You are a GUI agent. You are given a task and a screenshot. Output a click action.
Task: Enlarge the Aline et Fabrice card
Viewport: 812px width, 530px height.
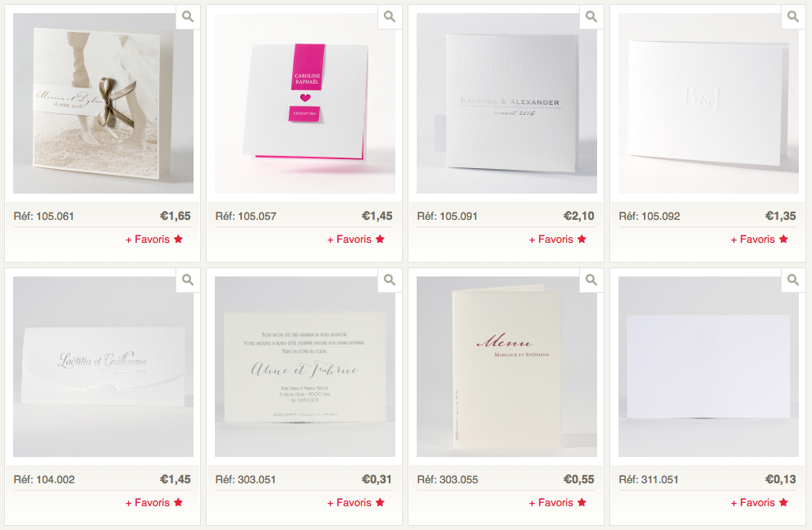[390, 281]
